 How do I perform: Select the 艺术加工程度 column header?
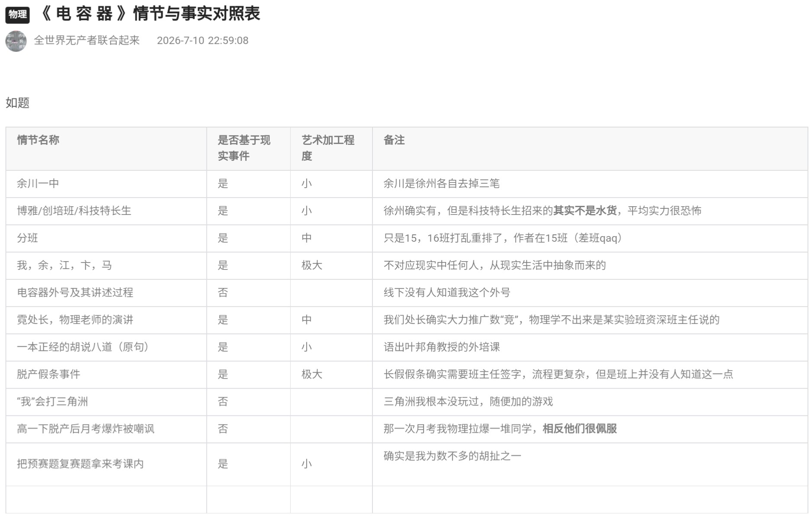331,149
